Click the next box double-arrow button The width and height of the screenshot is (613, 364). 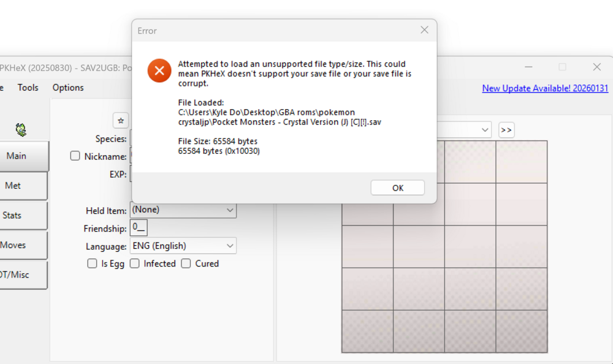pyautogui.click(x=506, y=130)
